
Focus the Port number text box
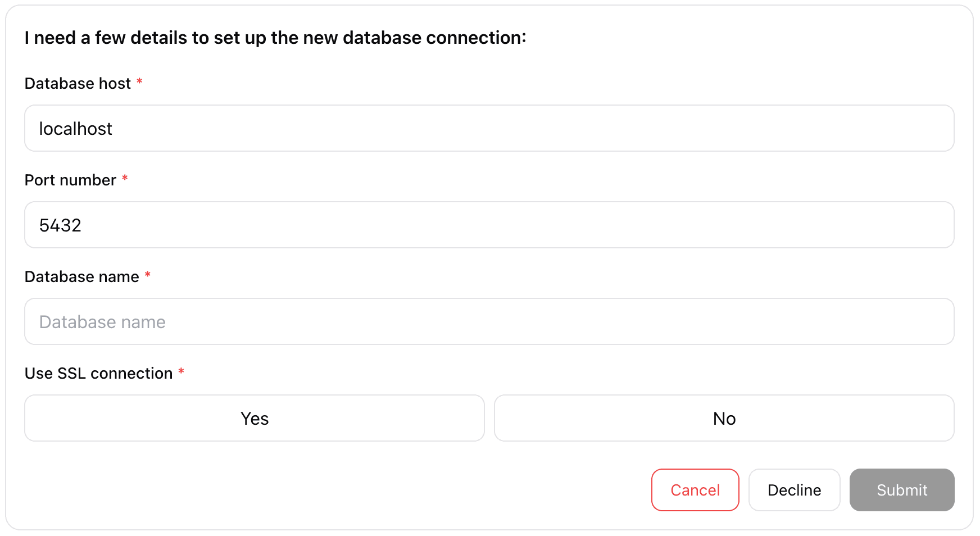click(489, 225)
